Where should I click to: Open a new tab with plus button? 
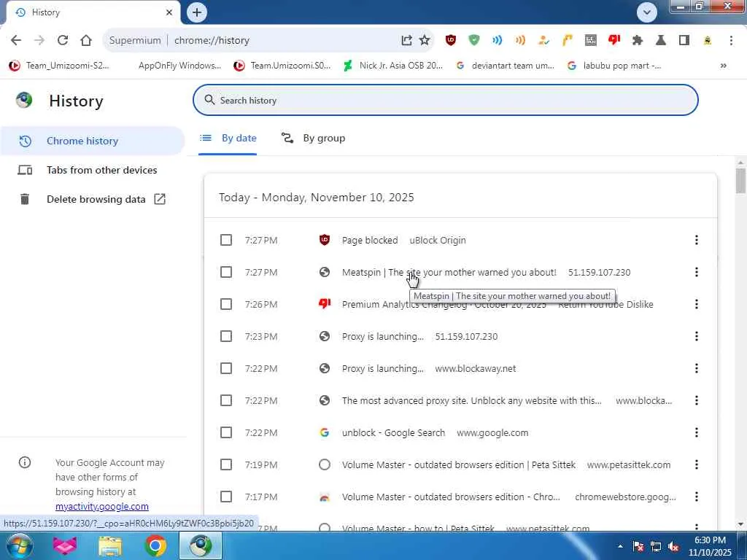[197, 12]
